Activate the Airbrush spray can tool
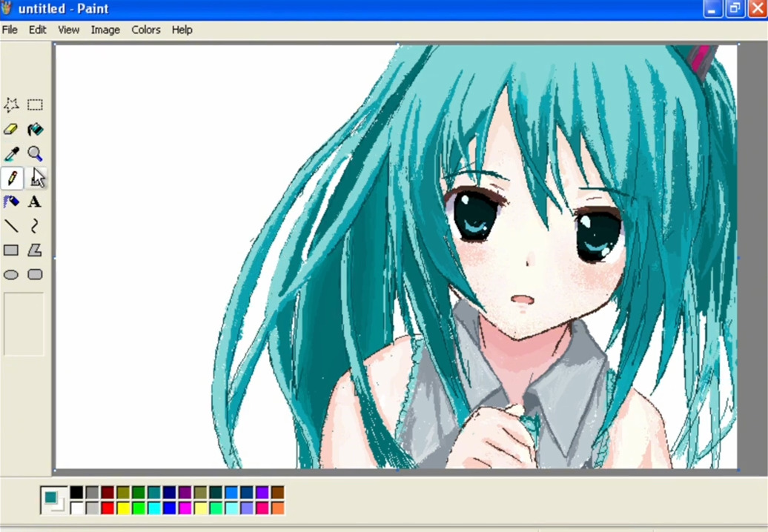 11,202
